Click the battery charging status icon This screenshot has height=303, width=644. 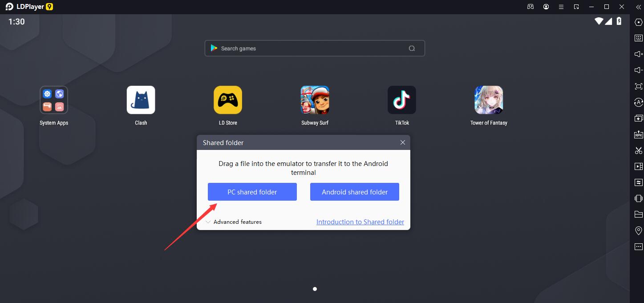tap(619, 21)
